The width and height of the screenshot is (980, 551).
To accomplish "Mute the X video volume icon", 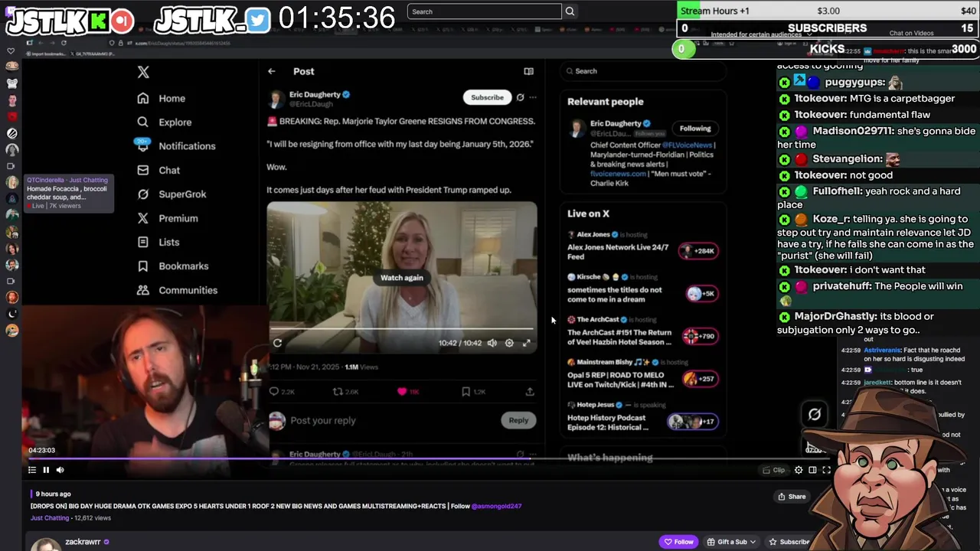I will click(x=492, y=343).
